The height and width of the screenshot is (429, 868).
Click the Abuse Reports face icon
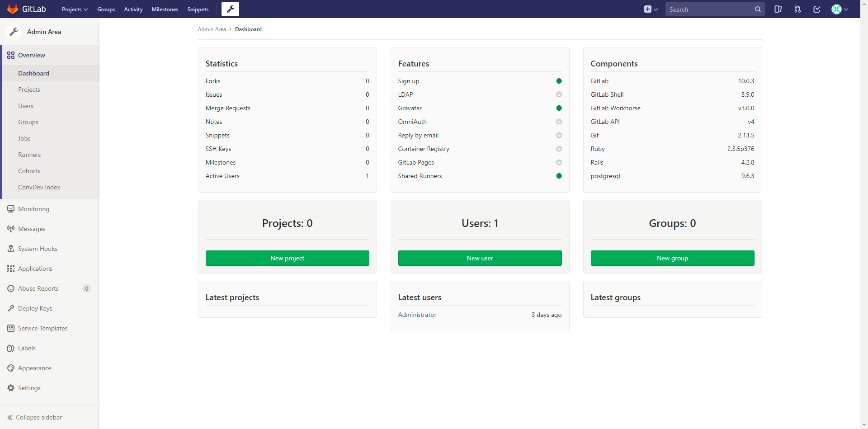pyautogui.click(x=11, y=288)
